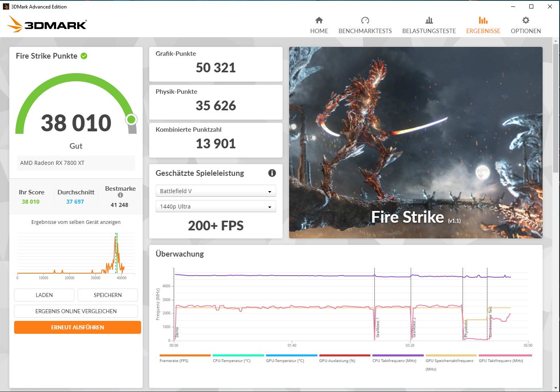Click Ergebnis Online Vergleichen button

[x=76, y=311]
